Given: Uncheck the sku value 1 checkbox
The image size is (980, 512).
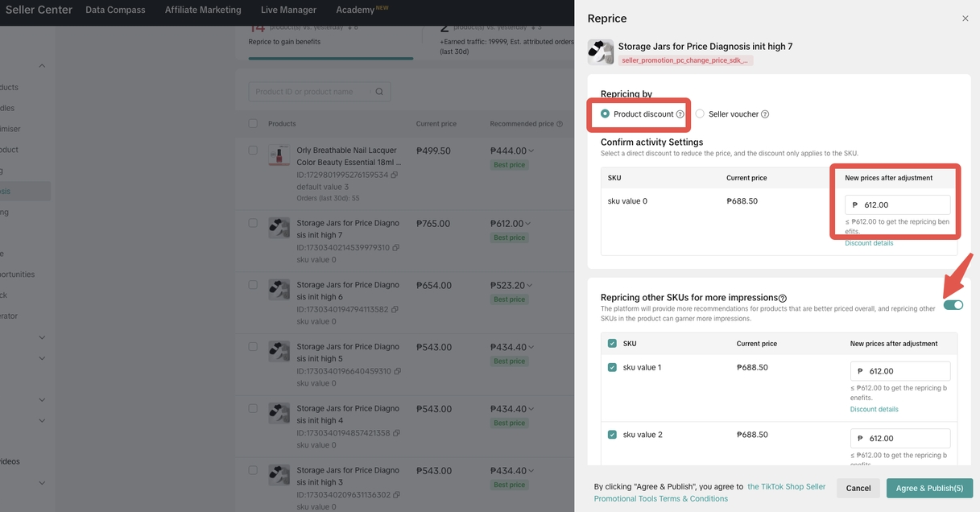Looking at the screenshot, I should click(x=612, y=368).
